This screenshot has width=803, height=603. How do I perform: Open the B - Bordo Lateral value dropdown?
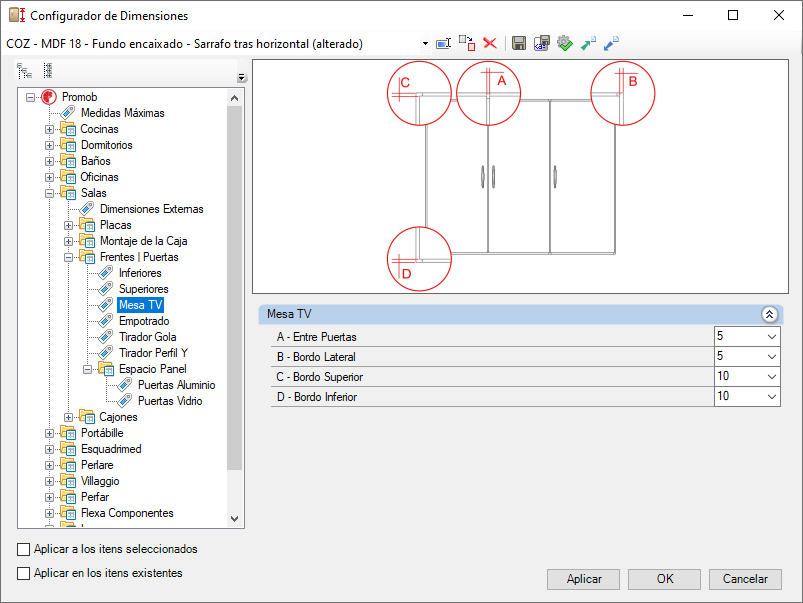tap(772, 357)
